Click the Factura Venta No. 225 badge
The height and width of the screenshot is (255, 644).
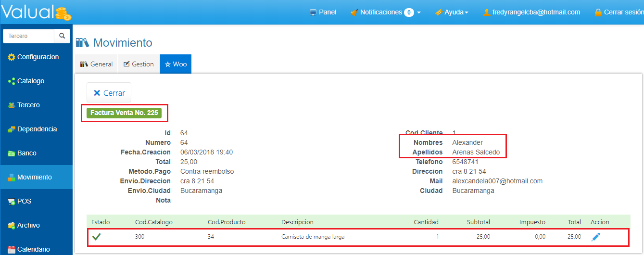tap(124, 114)
